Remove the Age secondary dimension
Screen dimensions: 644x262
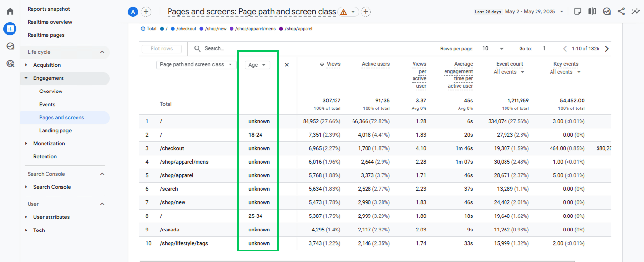[287, 65]
